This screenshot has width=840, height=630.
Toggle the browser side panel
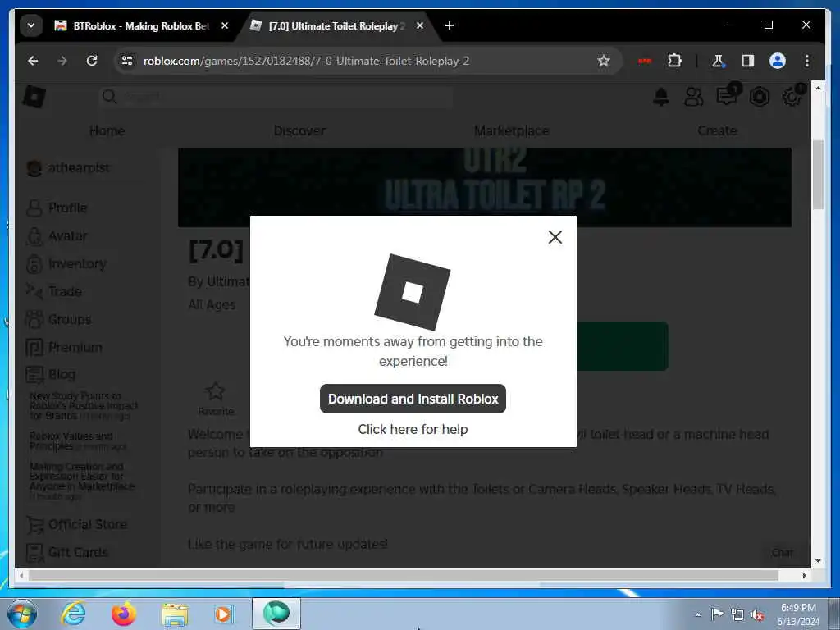tap(748, 61)
